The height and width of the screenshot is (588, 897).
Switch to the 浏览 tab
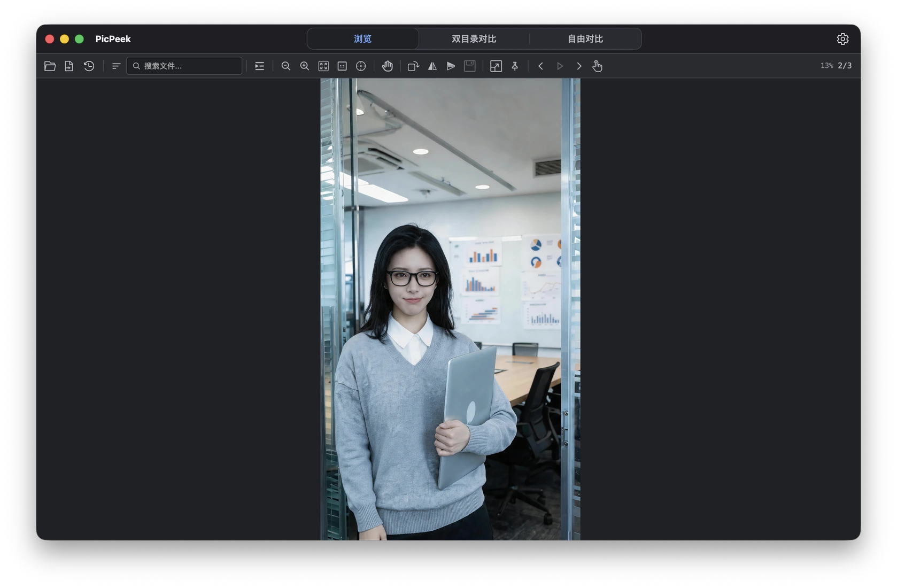[362, 38]
